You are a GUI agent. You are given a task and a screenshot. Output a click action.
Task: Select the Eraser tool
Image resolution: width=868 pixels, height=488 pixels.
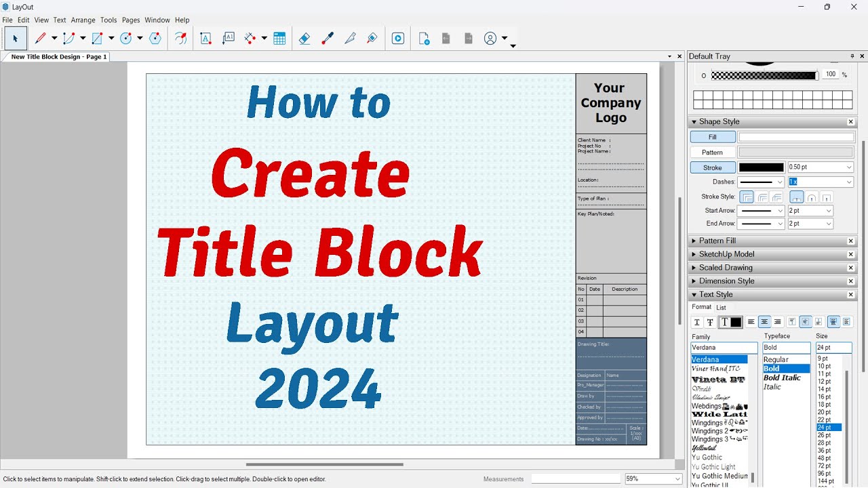point(304,39)
